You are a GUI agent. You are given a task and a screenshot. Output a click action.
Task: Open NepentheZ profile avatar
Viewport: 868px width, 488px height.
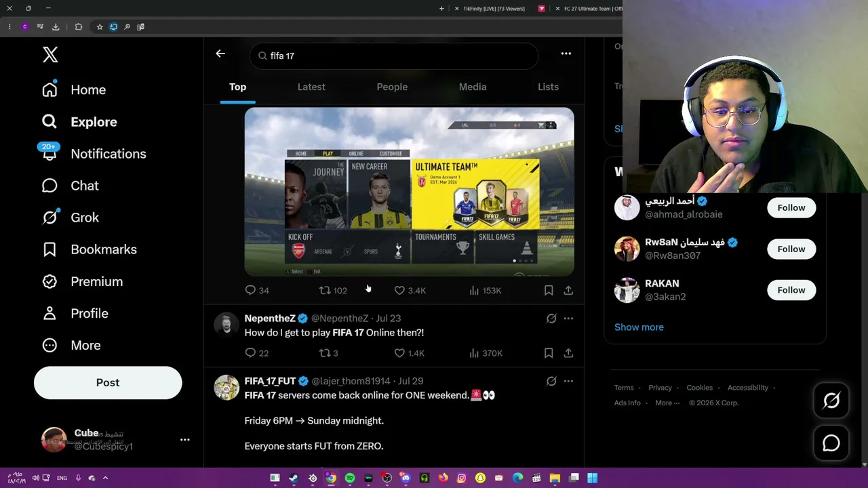226,325
